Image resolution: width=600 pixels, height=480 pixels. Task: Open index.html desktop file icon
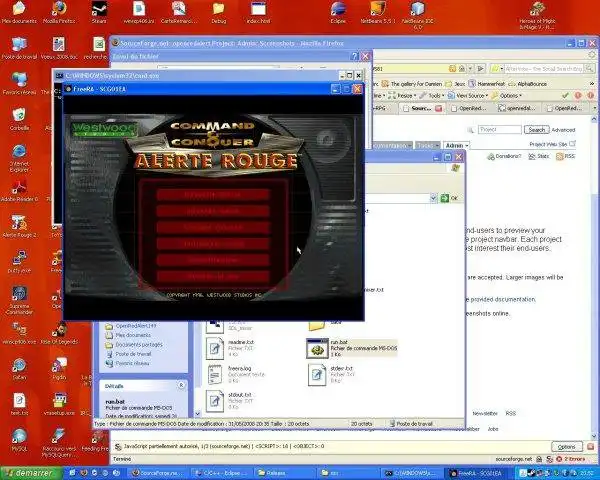pos(258,11)
